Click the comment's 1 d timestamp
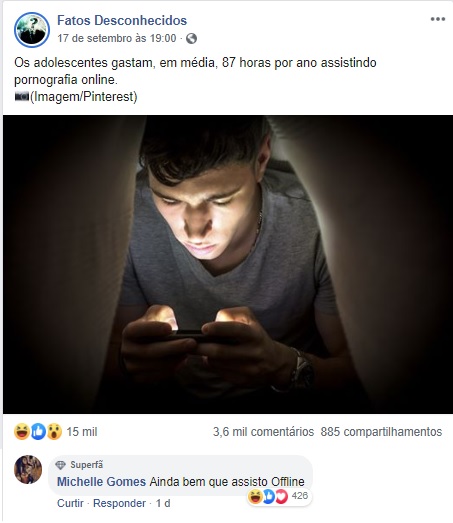The image size is (453, 523). pyautogui.click(x=163, y=503)
